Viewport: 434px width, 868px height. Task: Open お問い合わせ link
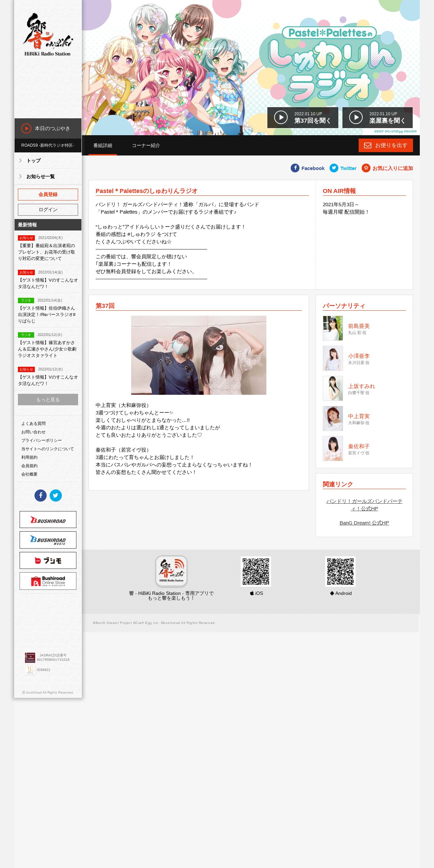33,432
